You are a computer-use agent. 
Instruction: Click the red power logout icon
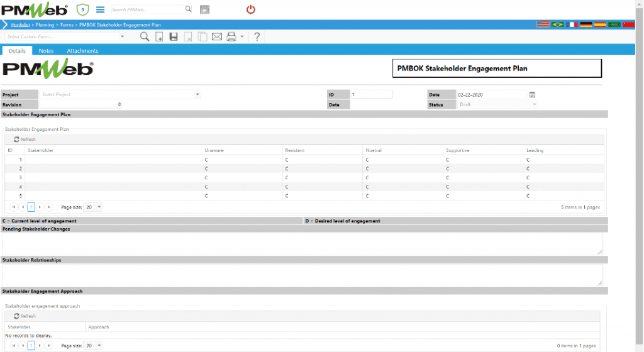point(250,9)
